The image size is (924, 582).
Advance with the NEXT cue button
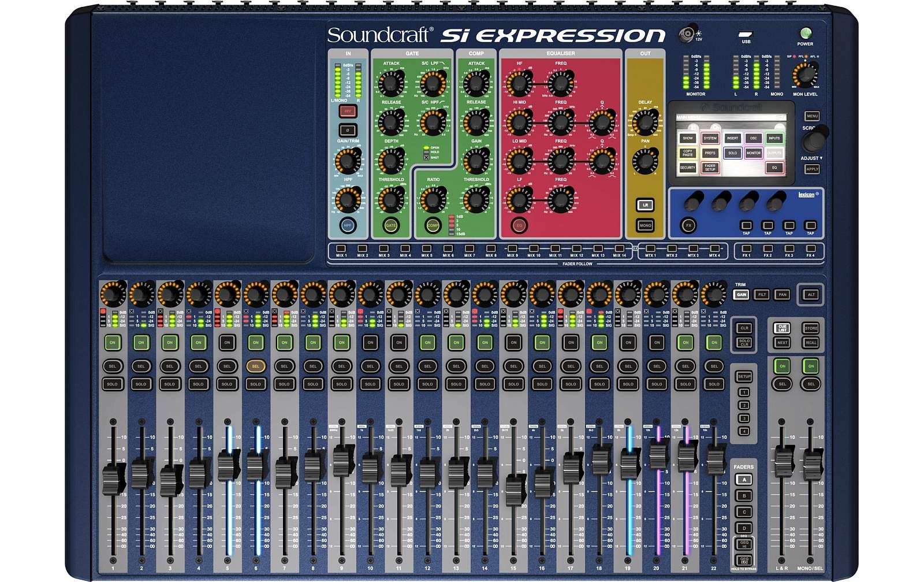tap(782, 343)
